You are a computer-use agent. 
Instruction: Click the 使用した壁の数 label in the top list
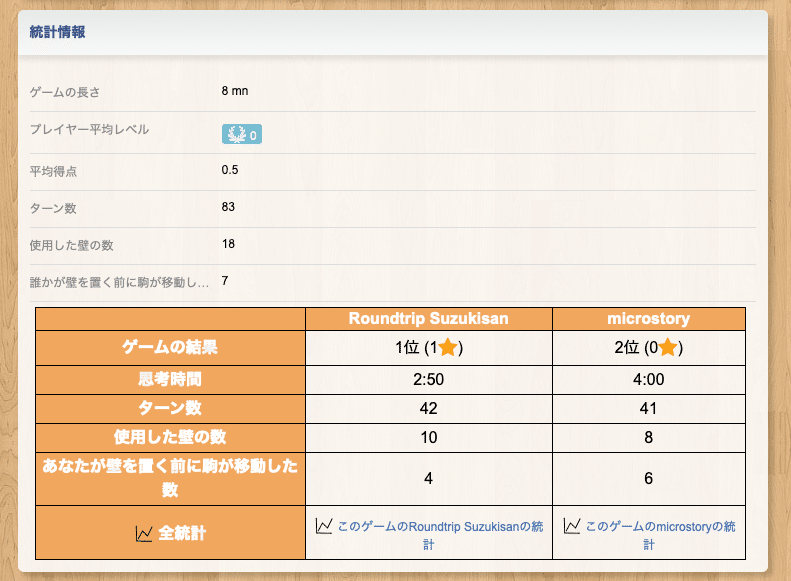click(71, 246)
